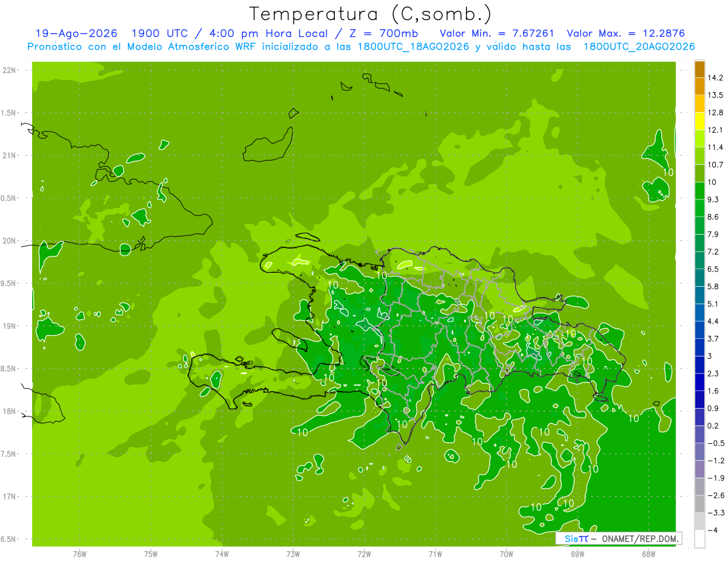
Task: Pick the white swatch below -4
Action: click(x=699, y=539)
